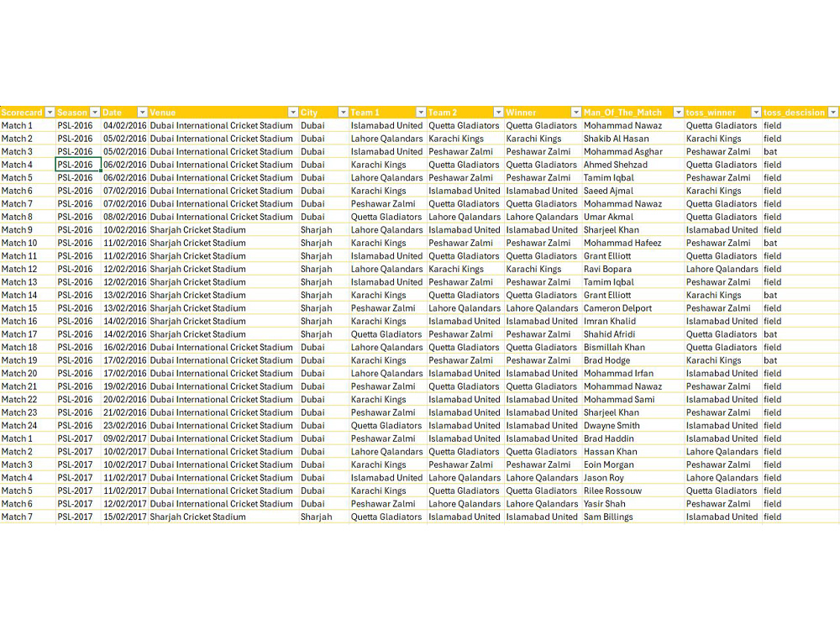Click the Mohammad Hafeez cell
Screen dimensions: 840x630
coord(633,243)
